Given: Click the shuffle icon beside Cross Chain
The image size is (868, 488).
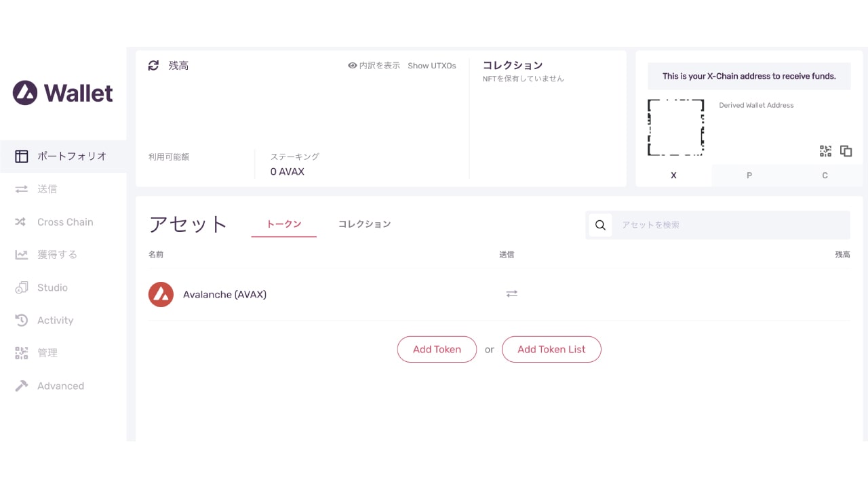Looking at the screenshot, I should pos(21,222).
